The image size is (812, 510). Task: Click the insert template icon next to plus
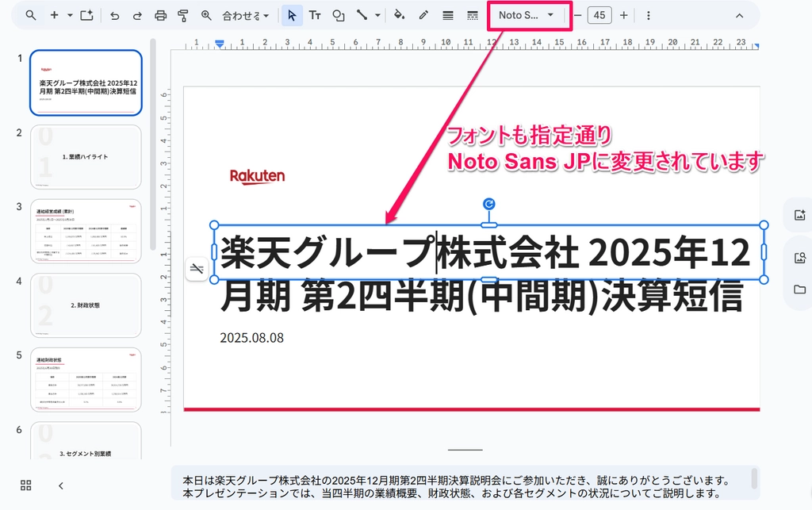(x=86, y=16)
